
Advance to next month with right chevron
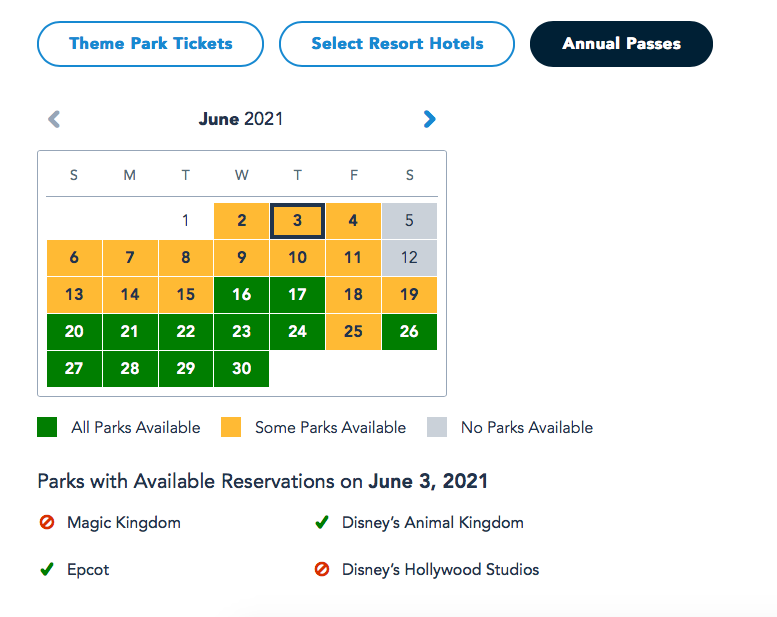coord(430,120)
